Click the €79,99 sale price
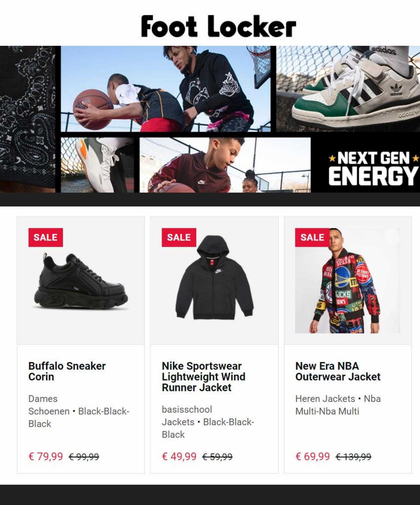Viewport: 420px width, 505px height. (x=46, y=456)
